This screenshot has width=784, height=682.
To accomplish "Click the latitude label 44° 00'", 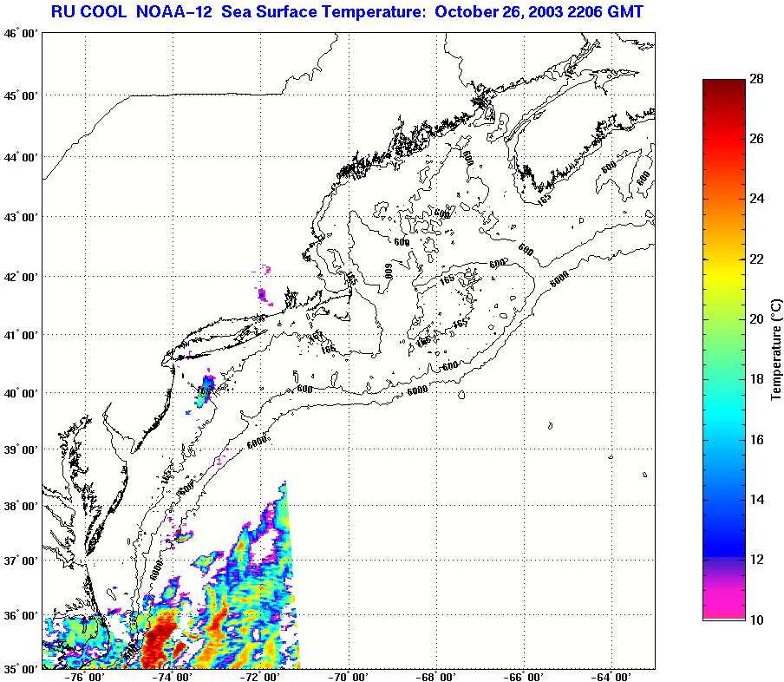I will coord(21,157).
